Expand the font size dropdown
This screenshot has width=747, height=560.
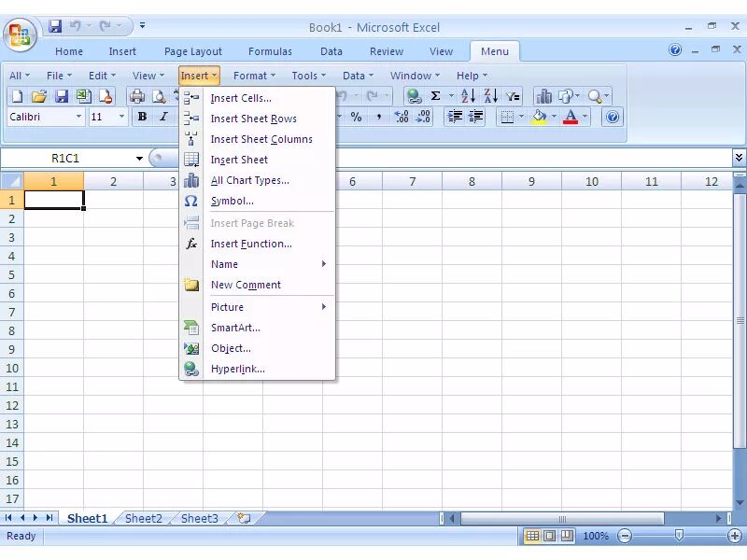pyautogui.click(x=121, y=117)
